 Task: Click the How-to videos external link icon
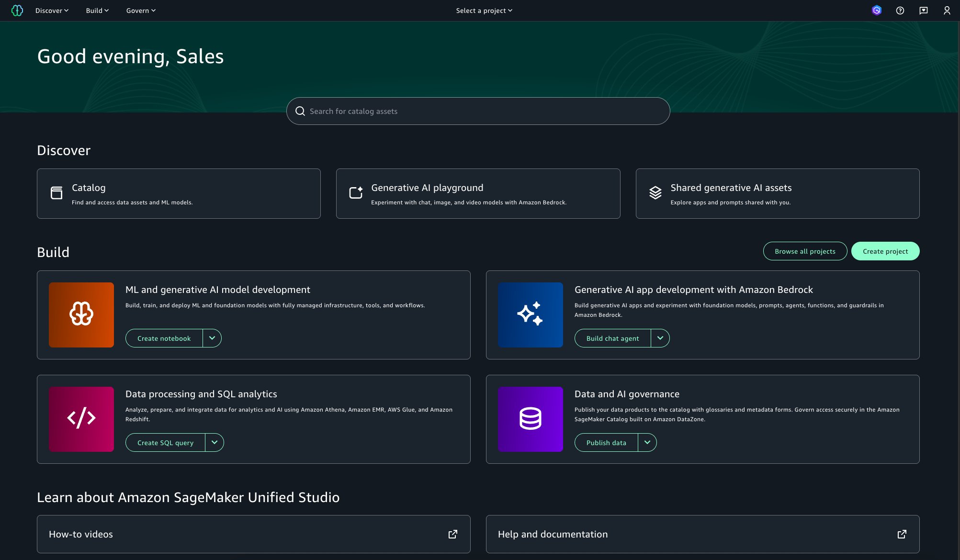[x=452, y=534]
